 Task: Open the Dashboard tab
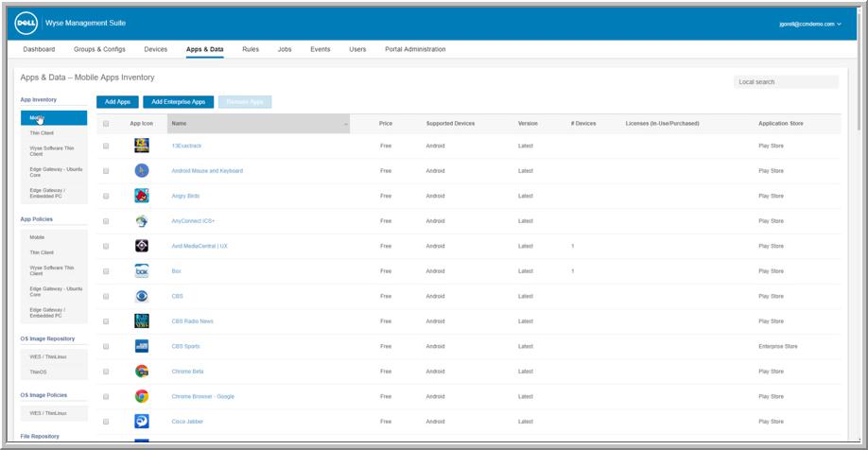(x=39, y=49)
